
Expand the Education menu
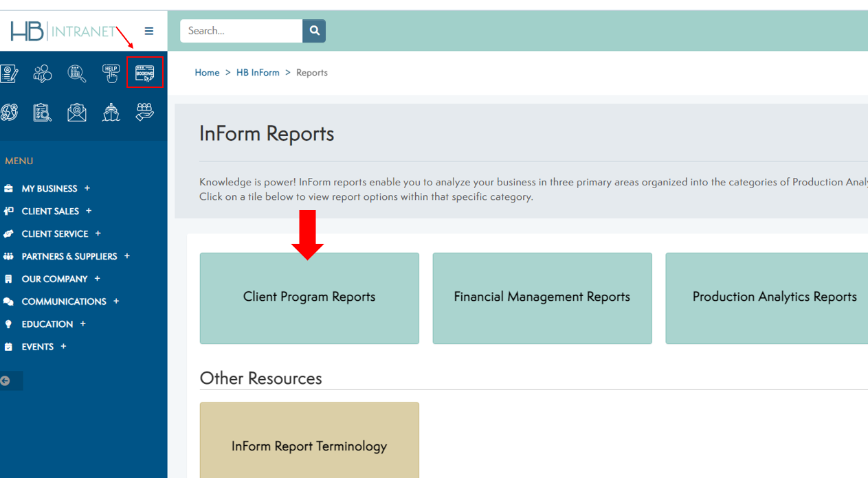(47, 324)
